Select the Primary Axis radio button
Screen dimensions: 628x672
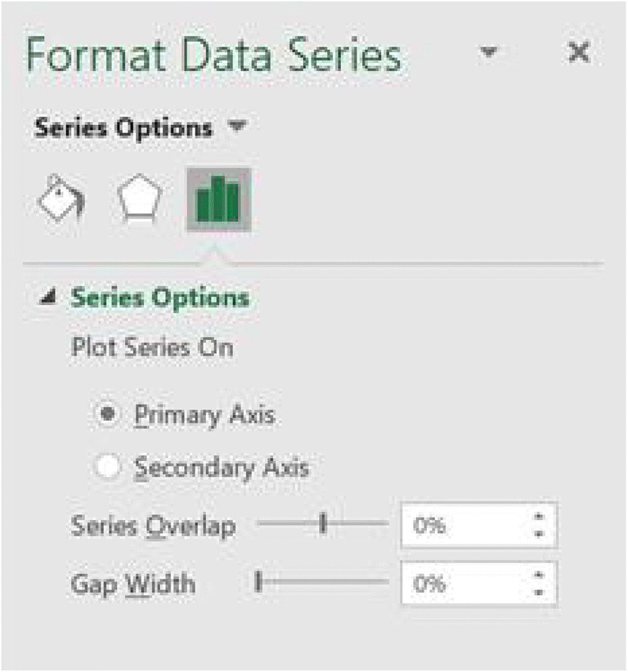[105, 415]
